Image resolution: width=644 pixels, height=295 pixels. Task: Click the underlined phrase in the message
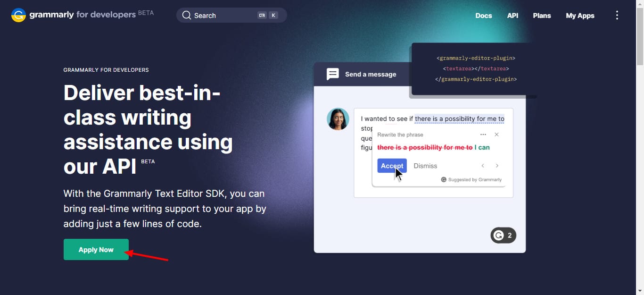pyautogui.click(x=459, y=119)
